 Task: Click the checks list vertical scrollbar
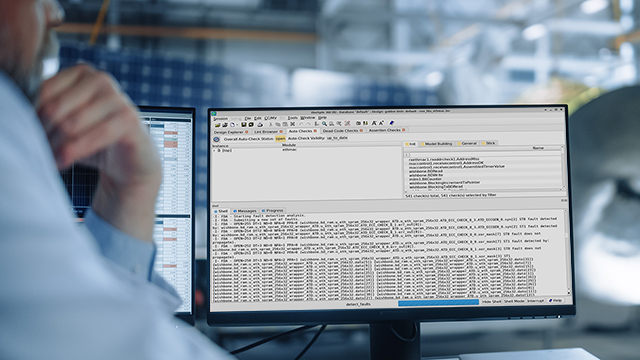point(563,168)
